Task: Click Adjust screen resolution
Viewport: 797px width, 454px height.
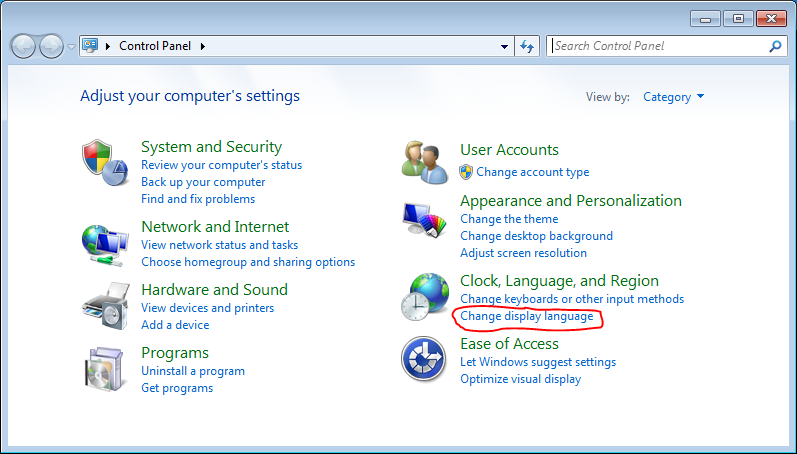Action: pos(524,253)
